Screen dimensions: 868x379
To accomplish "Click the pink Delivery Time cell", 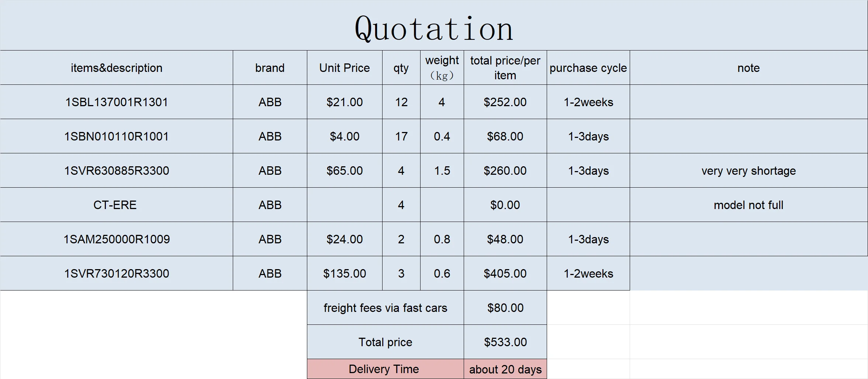I will click(x=385, y=369).
